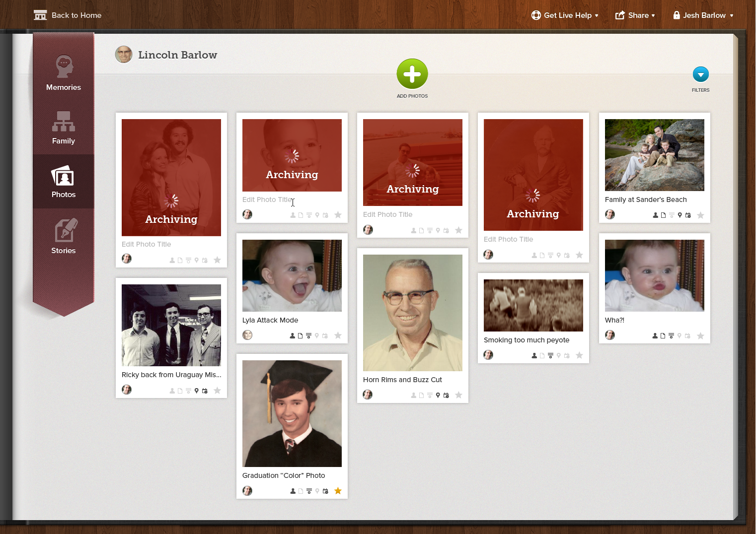The width and height of the screenshot is (756, 534).
Task: Open the Horn Rims and Buzz Cut photo
Action: click(x=413, y=313)
